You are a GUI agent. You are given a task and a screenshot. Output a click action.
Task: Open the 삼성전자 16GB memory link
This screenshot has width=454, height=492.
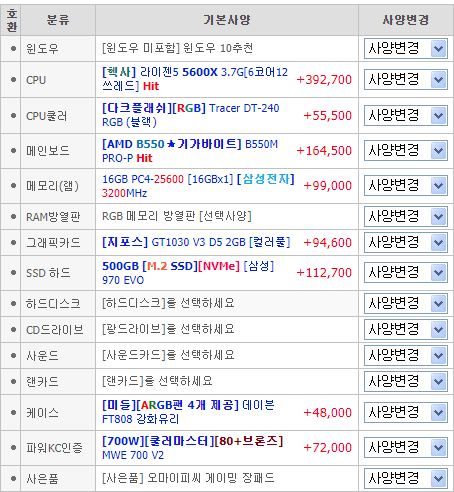point(198,186)
